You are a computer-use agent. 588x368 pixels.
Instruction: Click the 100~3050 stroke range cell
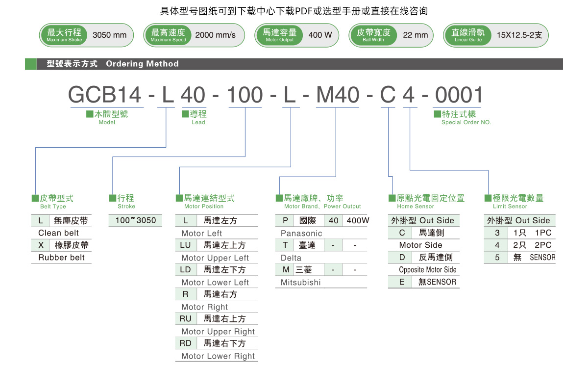tap(136, 220)
